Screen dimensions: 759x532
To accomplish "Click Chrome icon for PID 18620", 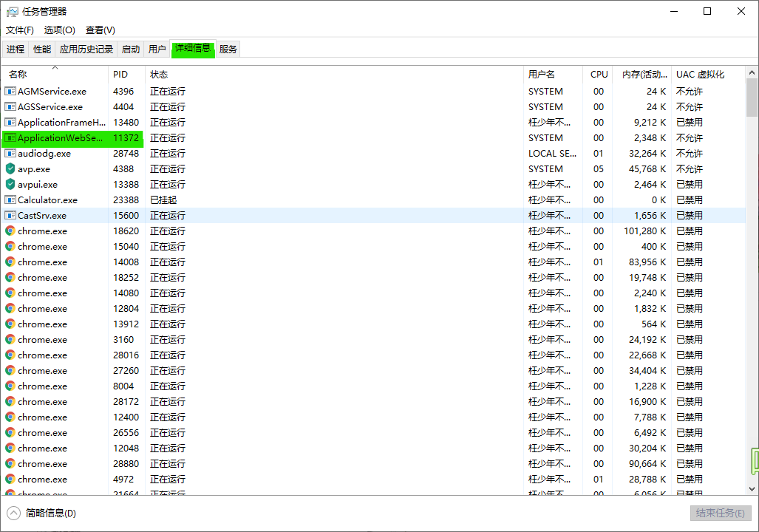I will pos(10,231).
